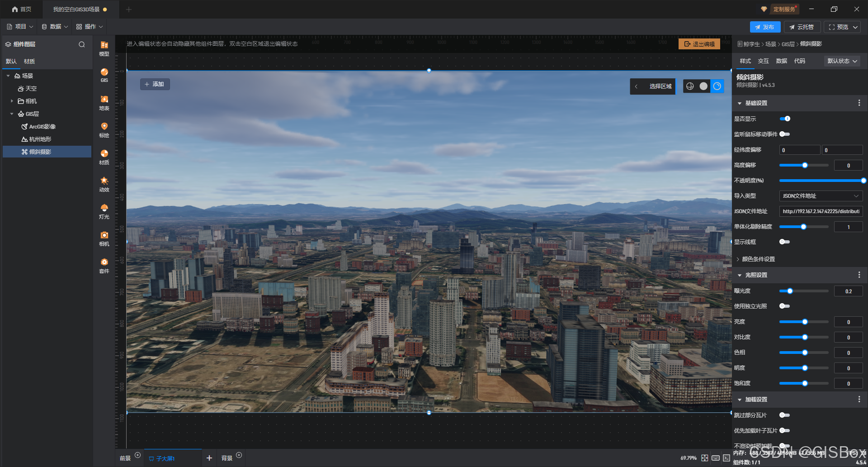Open the 套件 (kit) component category

click(x=104, y=266)
